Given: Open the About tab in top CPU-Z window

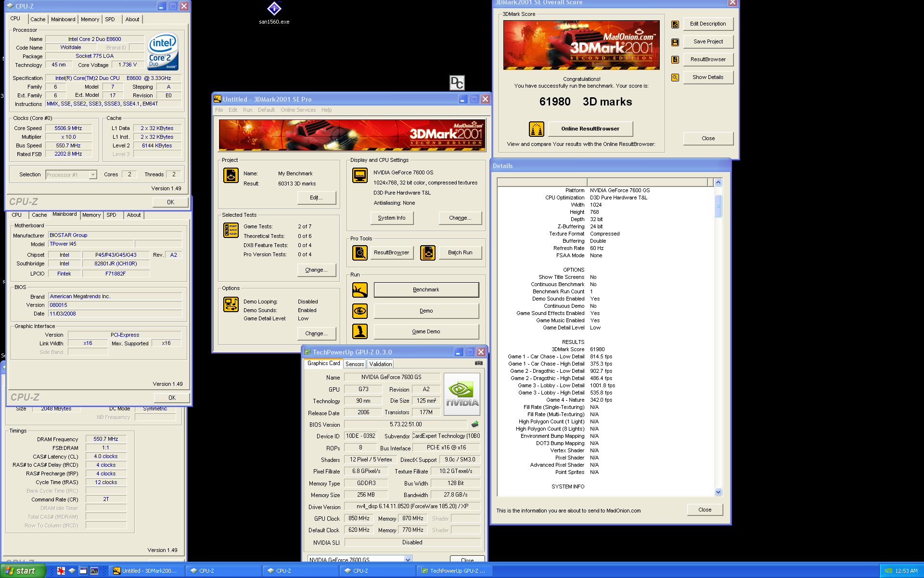Looking at the screenshot, I should (x=132, y=20).
